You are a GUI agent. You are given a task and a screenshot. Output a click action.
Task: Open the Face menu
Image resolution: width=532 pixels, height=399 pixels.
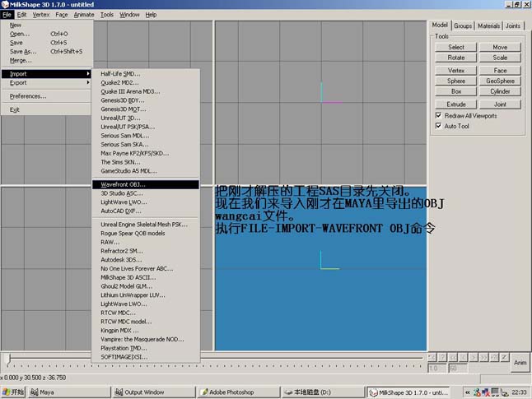click(x=62, y=15)
